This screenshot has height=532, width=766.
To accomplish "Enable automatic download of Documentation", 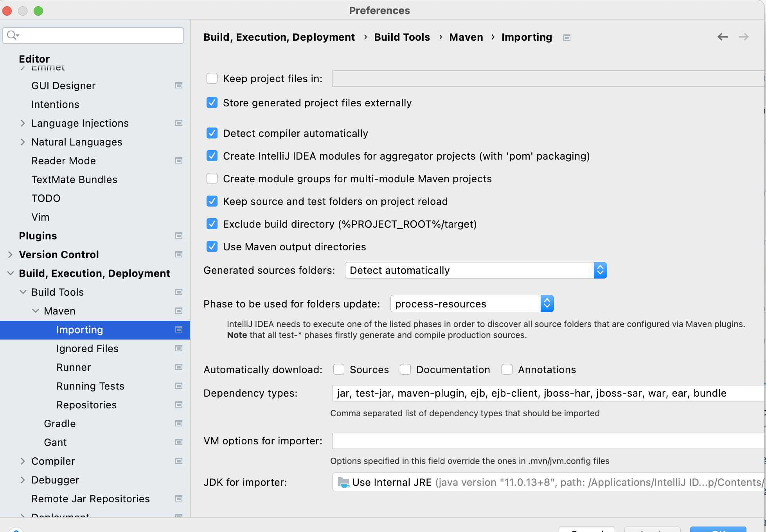I will click(x=405, y=370).
